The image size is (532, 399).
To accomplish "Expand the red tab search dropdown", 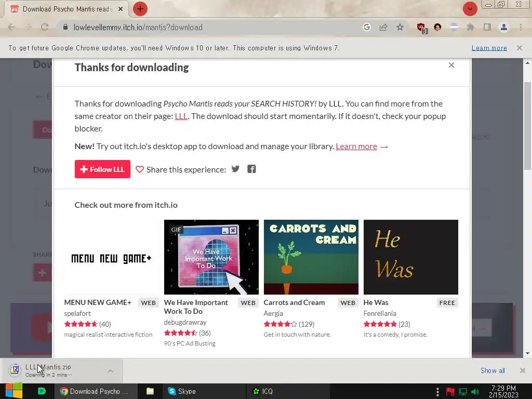I will point(470,9).
